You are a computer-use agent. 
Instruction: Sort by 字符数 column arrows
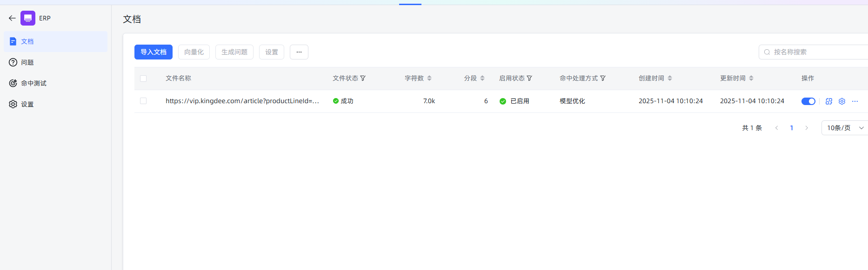point(429,79)
